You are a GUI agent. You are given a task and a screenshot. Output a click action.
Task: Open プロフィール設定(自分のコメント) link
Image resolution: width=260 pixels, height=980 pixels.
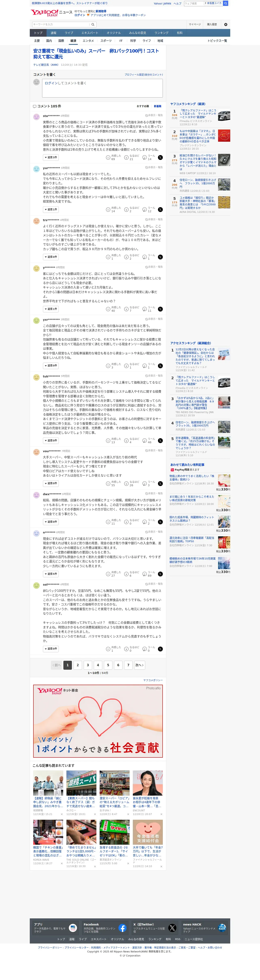(144, 75)
